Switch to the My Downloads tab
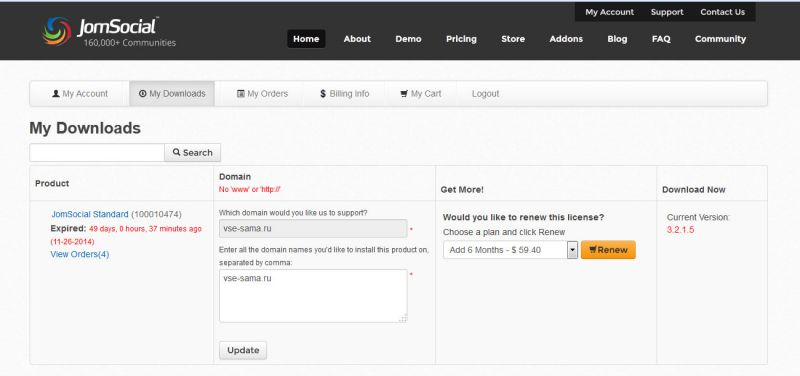This screenshot has width=800, height=376. 172,94
